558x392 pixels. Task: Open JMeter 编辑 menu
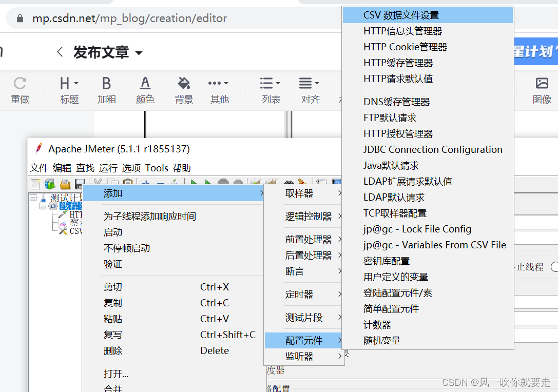(62, 168)
